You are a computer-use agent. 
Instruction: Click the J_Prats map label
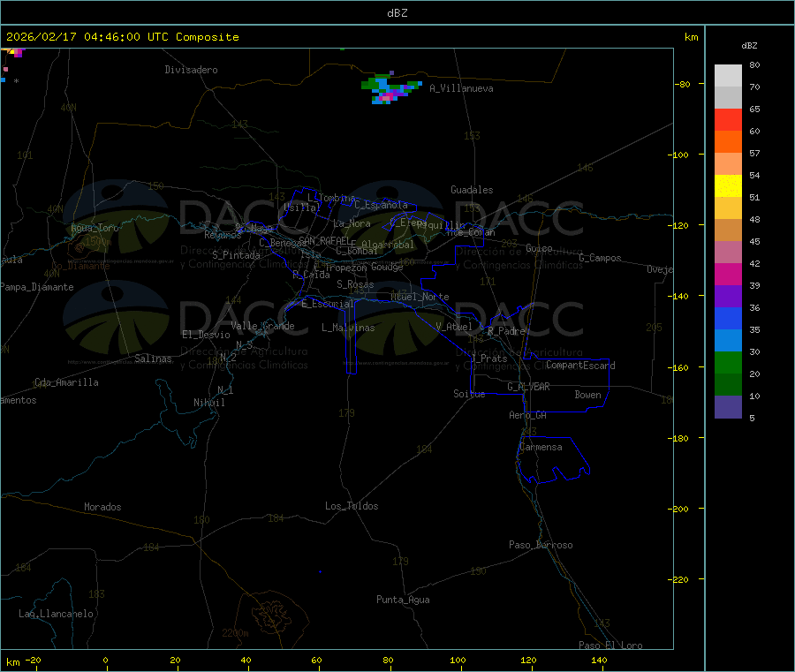click(489, 359)
